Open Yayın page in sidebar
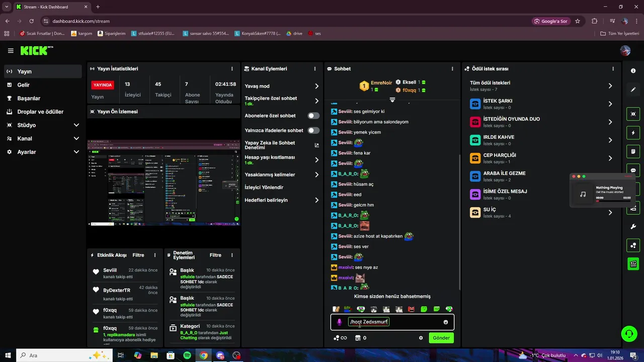 click(x=43, y=71)
